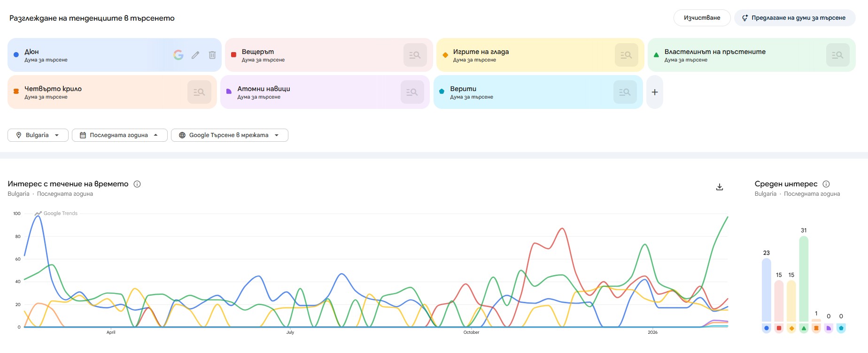
Task: Click the Google search icon on the Дюн card
Action: pos(178,55)
